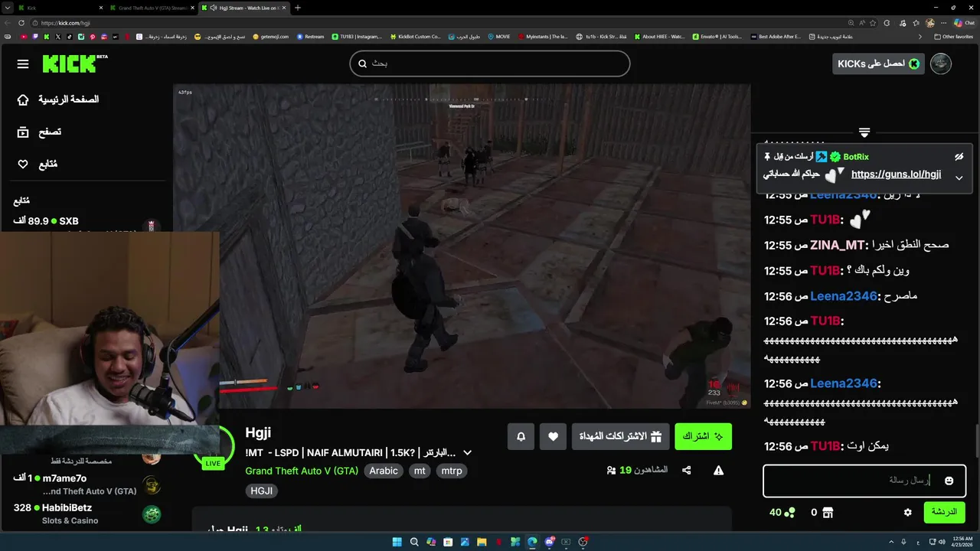Screen dimensions: 980x551
Task: Click the browser refresh icon
Action: 21,23
